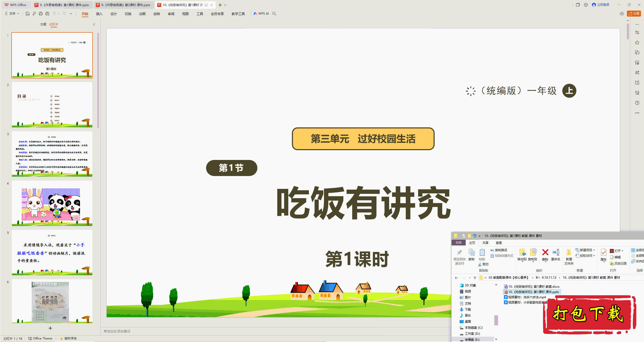Open Print Preview icon in WPS toolbar

click(x=47, y=14)
